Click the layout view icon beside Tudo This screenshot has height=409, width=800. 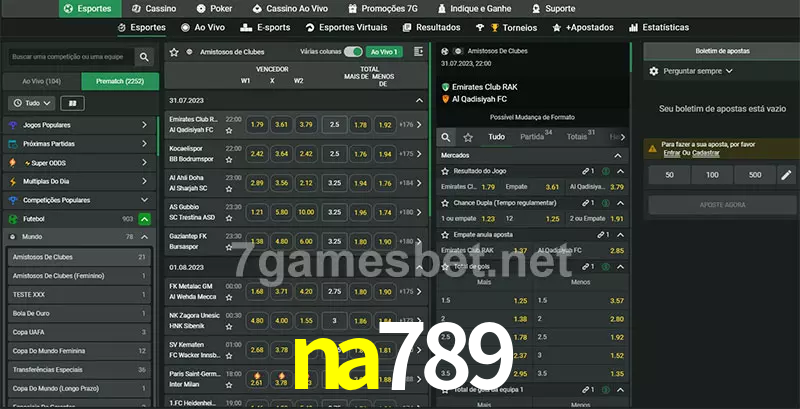pyautogui.click(x=72, y=103)
